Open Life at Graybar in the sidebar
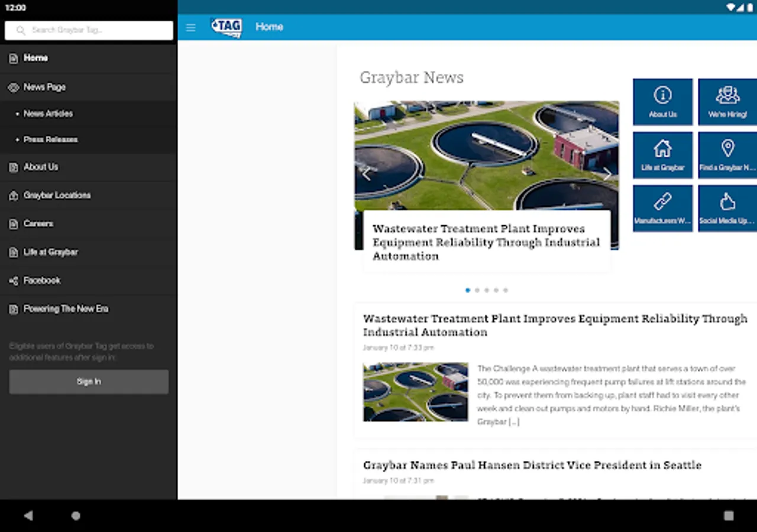This screenshot has width=757, height=532. (x=89, y=252)
